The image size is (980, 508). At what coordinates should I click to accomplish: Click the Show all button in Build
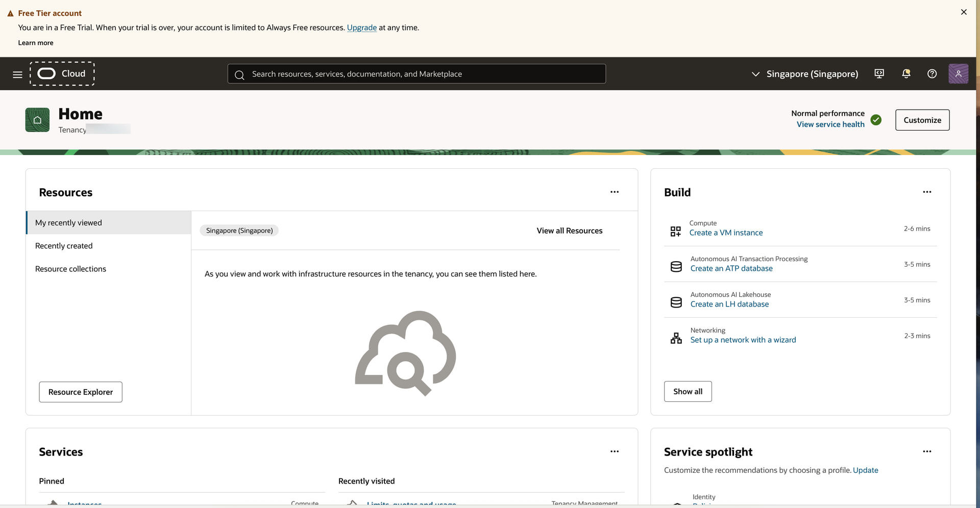[688, 391]
